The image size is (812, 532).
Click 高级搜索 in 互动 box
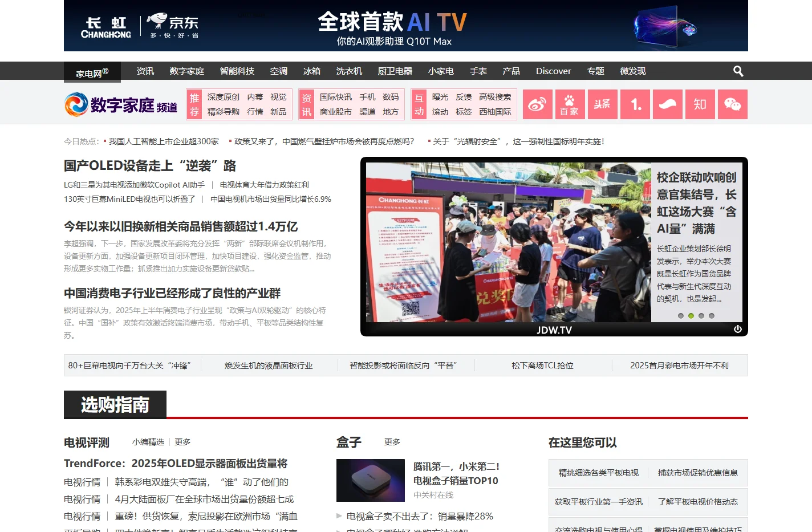tap(495, 97)
